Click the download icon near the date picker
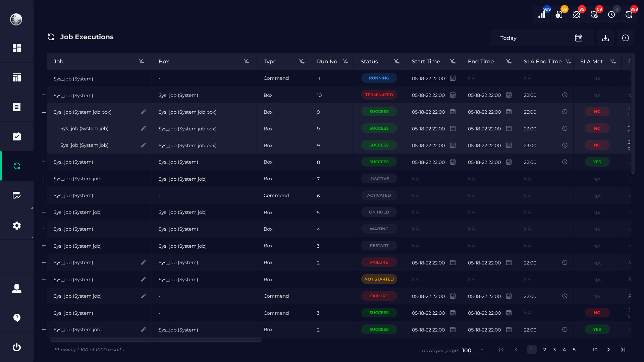The image size is (644, 362). coord(605,38)
